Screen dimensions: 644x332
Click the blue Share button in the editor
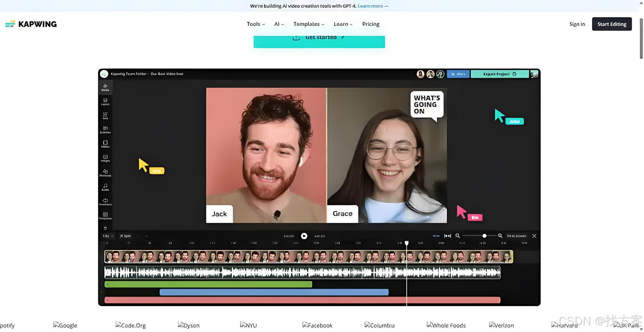pos(458,74)
